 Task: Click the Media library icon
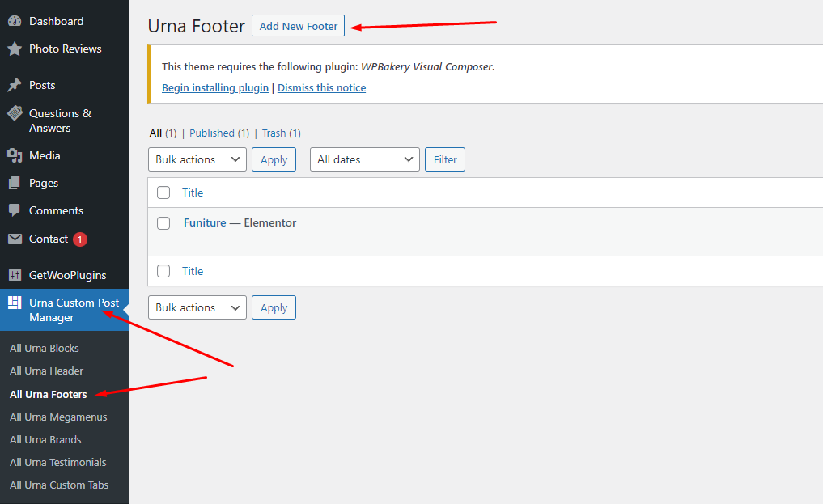coord(15,156)
